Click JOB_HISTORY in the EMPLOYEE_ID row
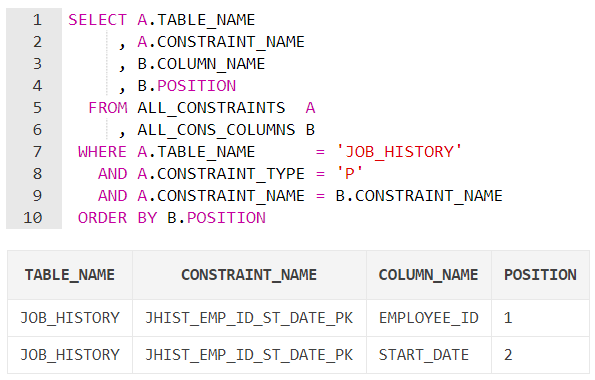Screen dimensions: 595x380 coord(70,318)
